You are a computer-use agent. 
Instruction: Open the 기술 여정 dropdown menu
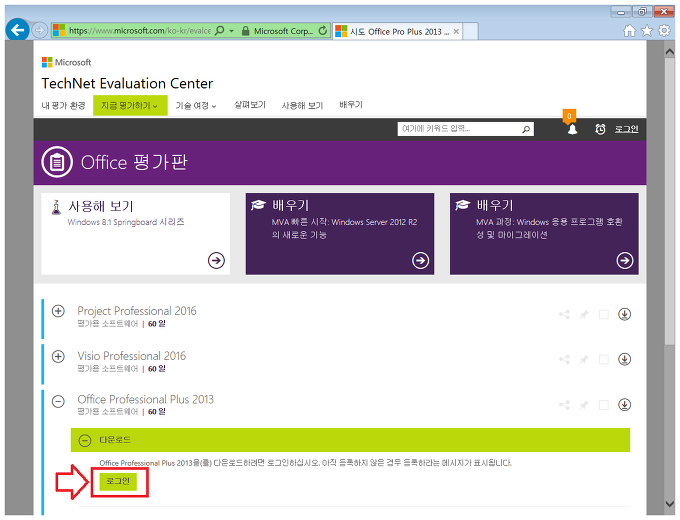click(196, 105)
